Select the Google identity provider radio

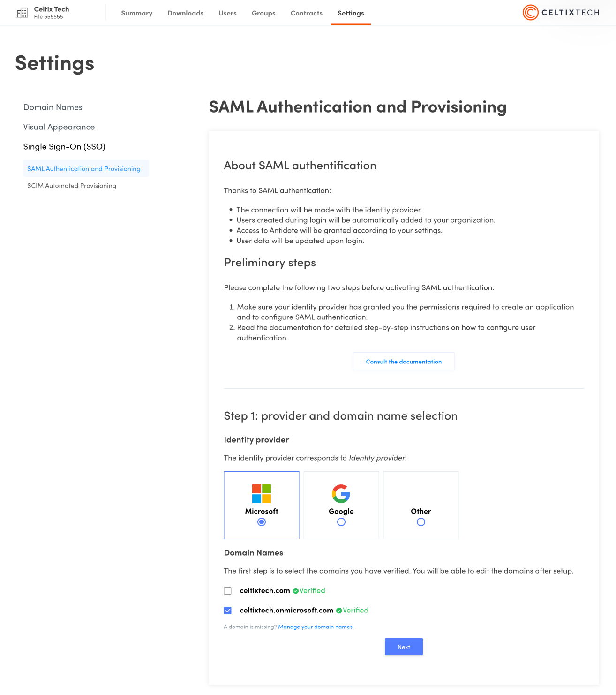click(341, 522)
